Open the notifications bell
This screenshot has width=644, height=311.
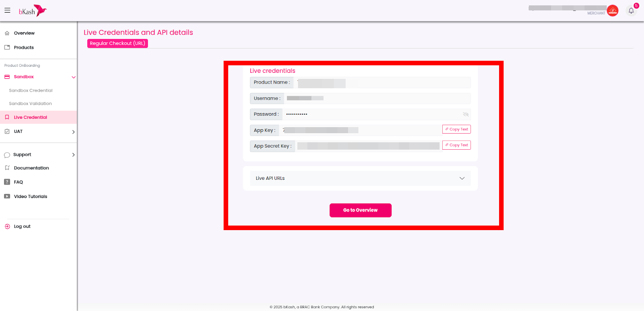631,11
